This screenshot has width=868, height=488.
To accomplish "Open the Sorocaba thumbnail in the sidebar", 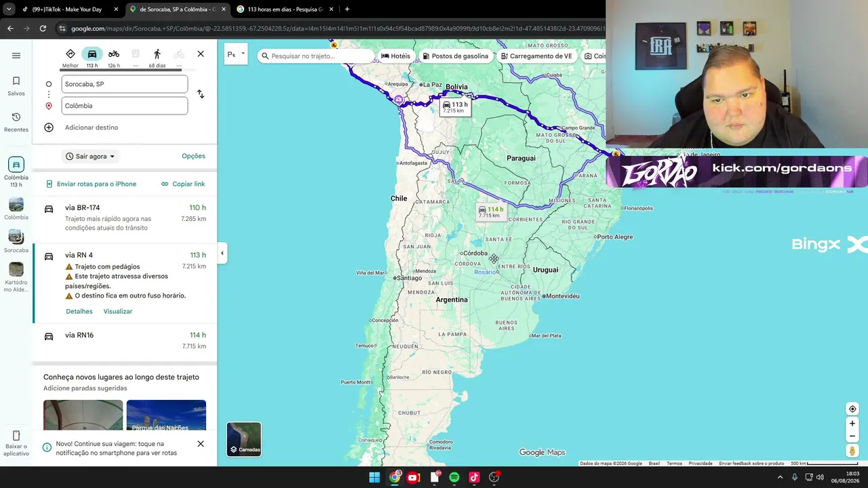I will click(16, 241).
